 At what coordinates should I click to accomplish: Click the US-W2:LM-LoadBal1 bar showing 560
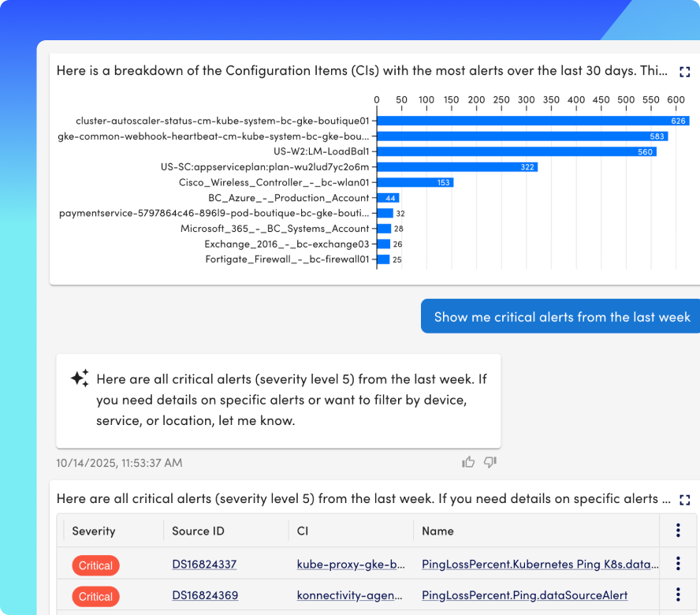coord(516,151)
